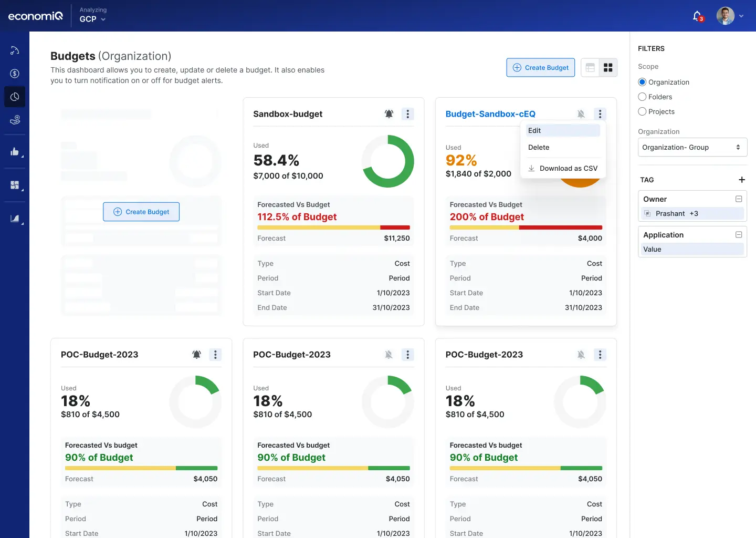
Task: Select the Projects scope radio button
Action: coord(642,111)
